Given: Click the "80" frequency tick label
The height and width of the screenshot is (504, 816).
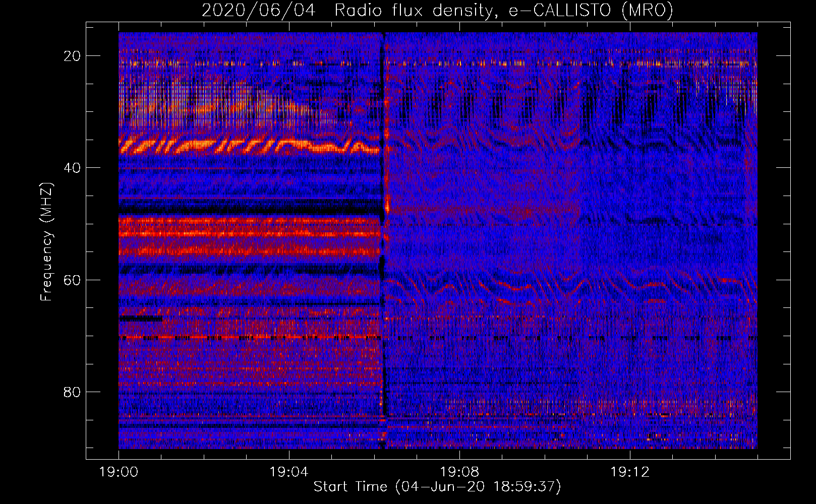Looking at the screenshot, I should tap(72, 392).
